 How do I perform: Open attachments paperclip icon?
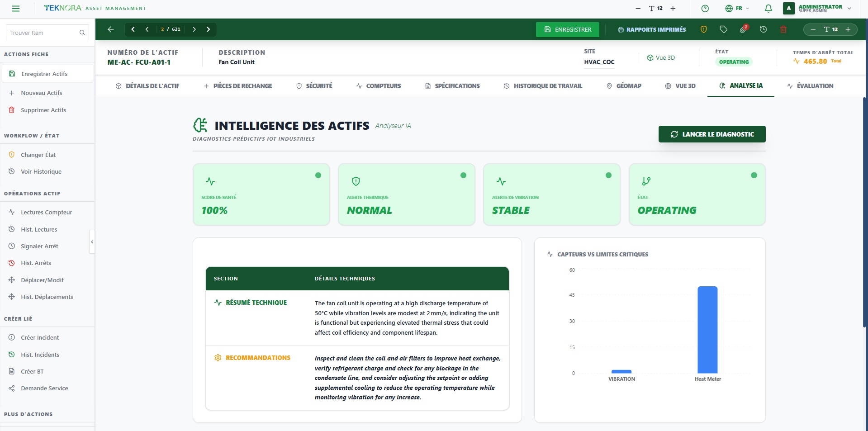tap(743, 29)
